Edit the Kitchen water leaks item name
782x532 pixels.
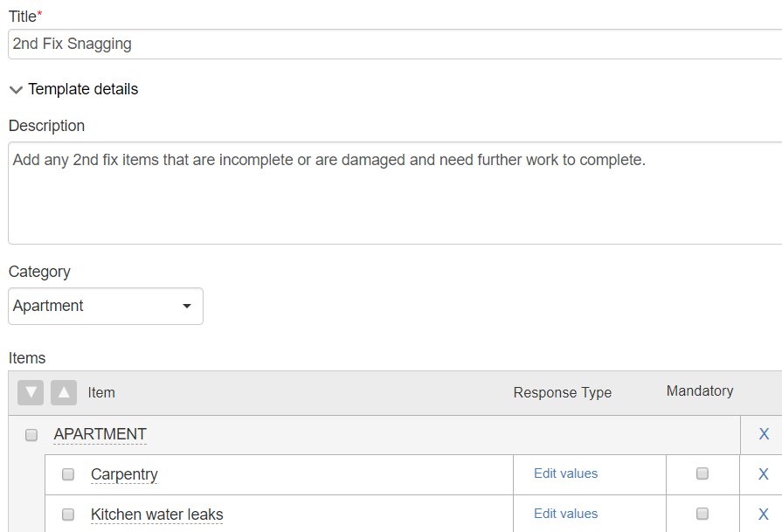pyautogui.click(x=156, y=515)
